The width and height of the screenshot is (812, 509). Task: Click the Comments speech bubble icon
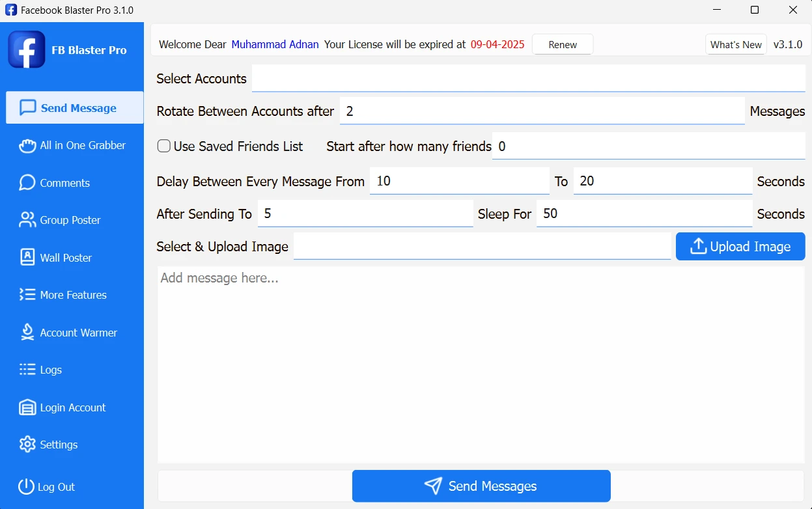pos(27,183)
